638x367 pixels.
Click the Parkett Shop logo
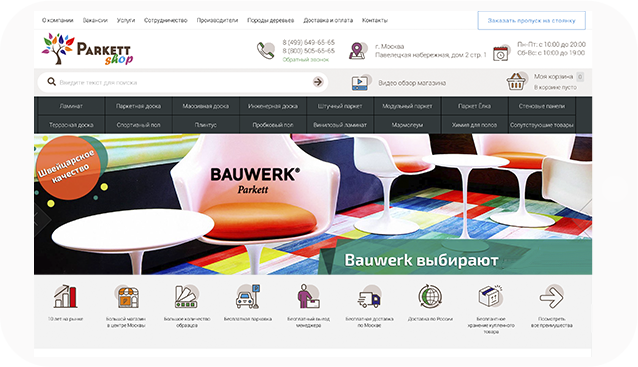pyautogui.click(x=87, y=49)
